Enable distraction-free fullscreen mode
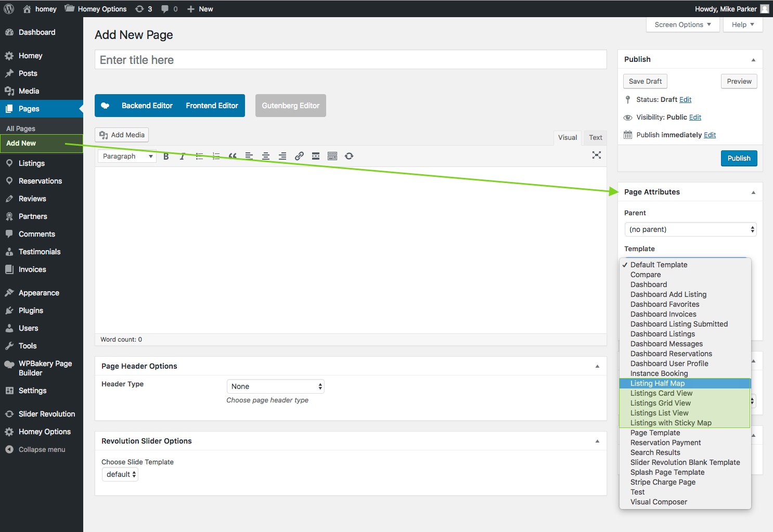 597,155
